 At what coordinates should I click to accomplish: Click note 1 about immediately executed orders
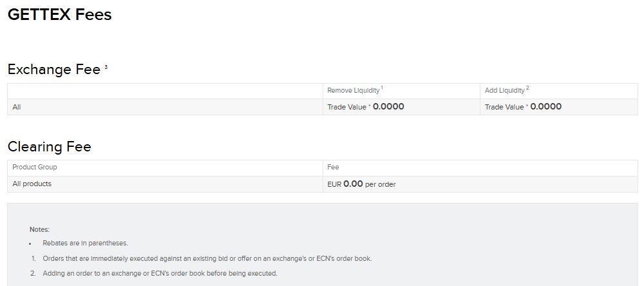tap(207, 258)
